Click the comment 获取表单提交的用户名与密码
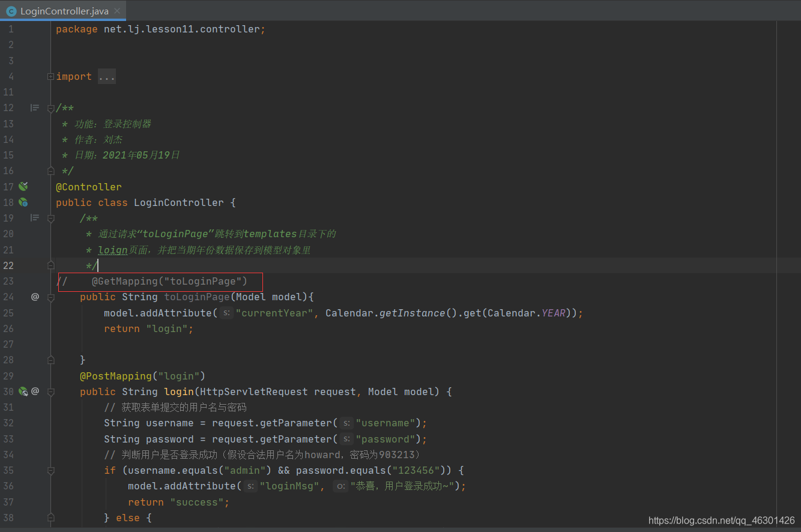 [175, 408]
